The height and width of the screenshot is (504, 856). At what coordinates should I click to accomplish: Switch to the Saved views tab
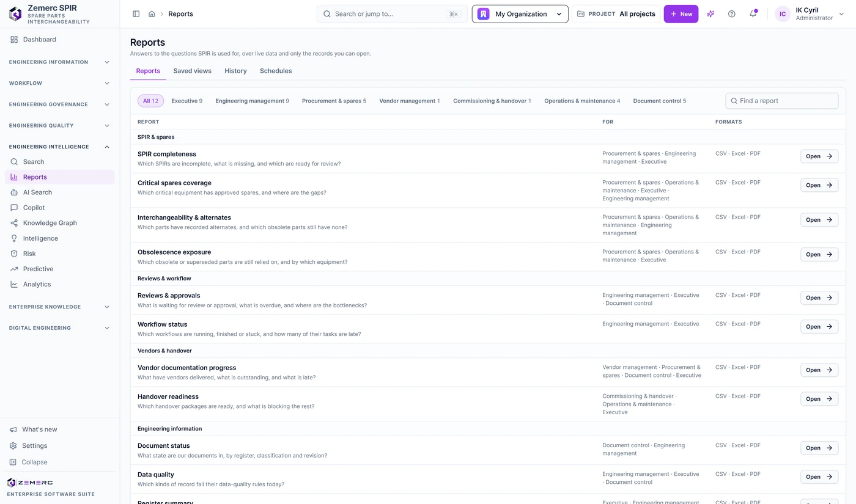pos(192,71)
